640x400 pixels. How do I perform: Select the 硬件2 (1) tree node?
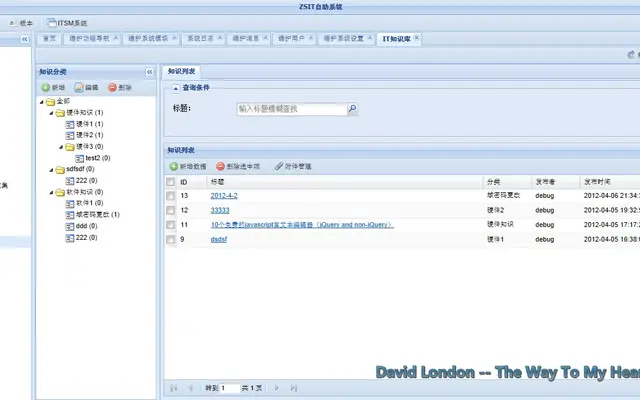click(x=89, y=136)
